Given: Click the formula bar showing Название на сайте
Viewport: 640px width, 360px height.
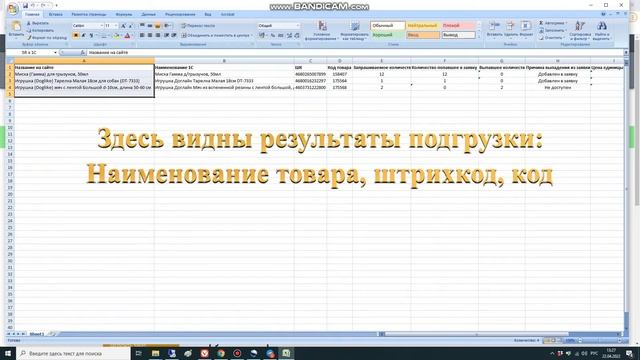Looking at the screenshot, I should point(354,53).
